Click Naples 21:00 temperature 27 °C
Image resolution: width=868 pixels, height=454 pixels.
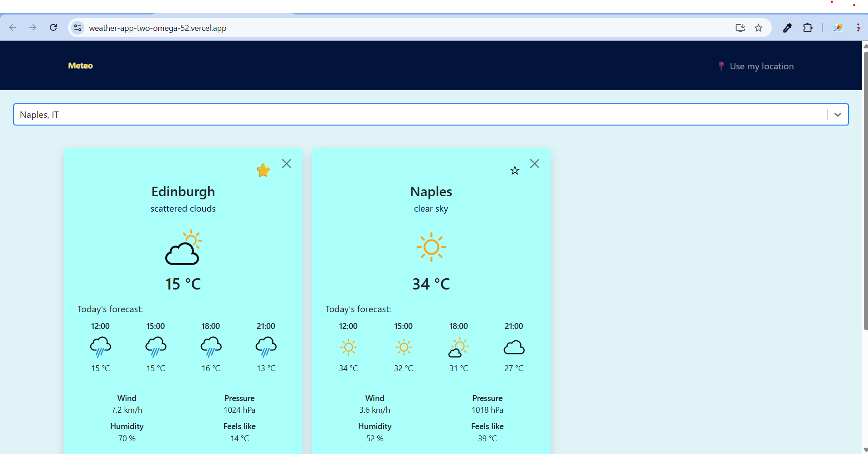514,368
